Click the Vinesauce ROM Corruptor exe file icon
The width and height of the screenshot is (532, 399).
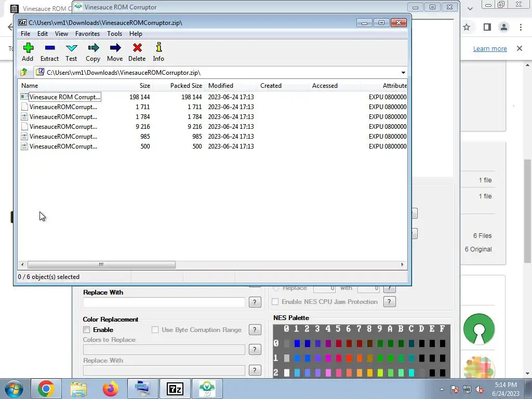point(24,97)
